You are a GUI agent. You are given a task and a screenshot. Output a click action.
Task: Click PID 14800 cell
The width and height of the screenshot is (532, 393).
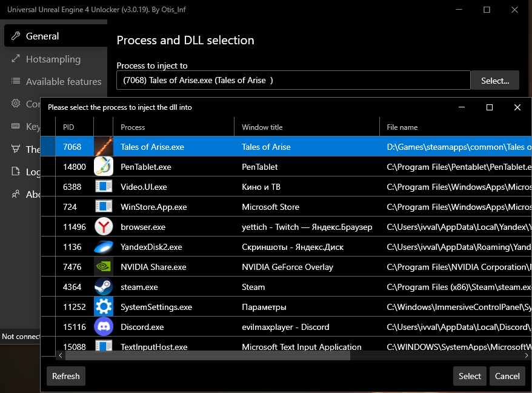pos(75,167)
